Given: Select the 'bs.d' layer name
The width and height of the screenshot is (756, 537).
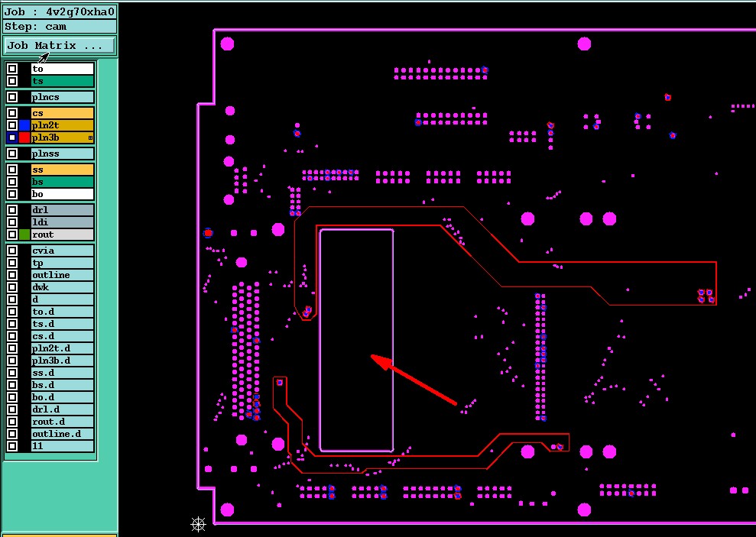Looking at the screenshot, I should 62,385.
